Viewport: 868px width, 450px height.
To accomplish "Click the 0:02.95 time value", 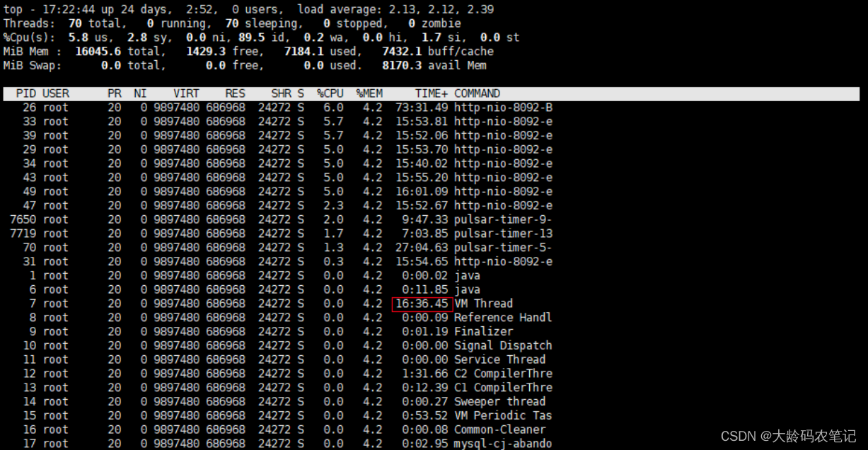I will point(425,444).
